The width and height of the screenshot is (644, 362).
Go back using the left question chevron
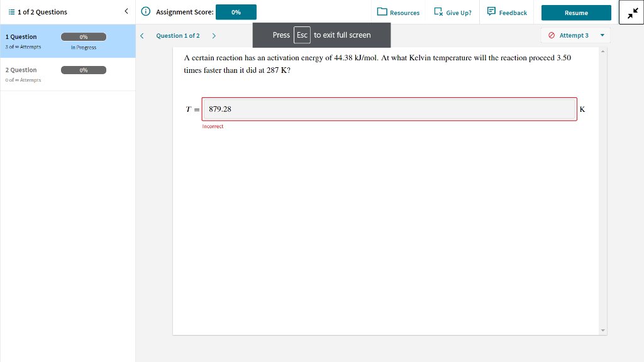click(x=142, y=35)
